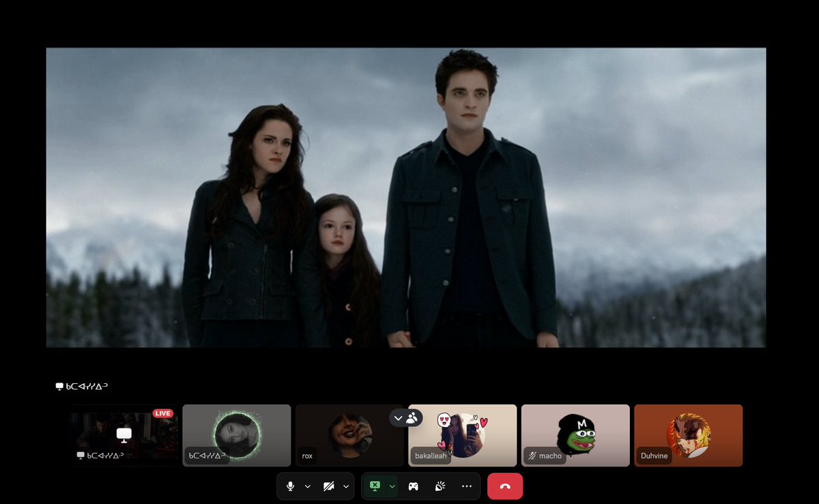Select bakalleah's participant tile
Viewport: 819px width, 504px height.
pyautogui.click(x=462, y=435)
